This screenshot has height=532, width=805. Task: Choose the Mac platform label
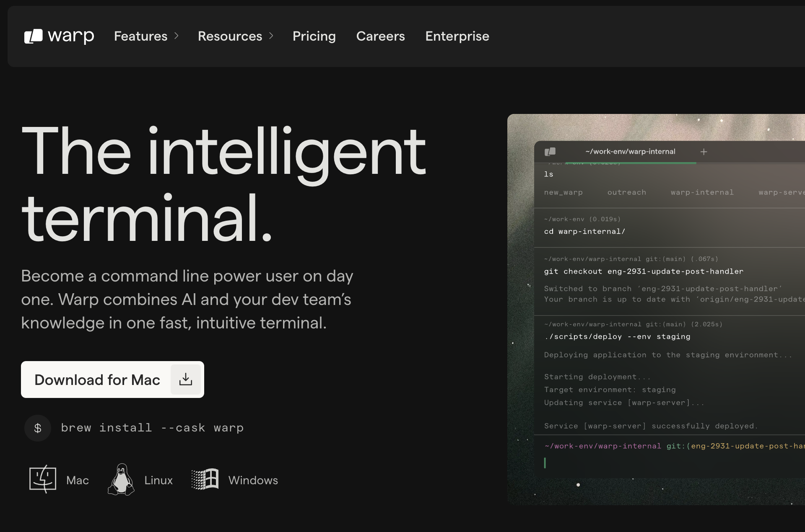point(78,480)
